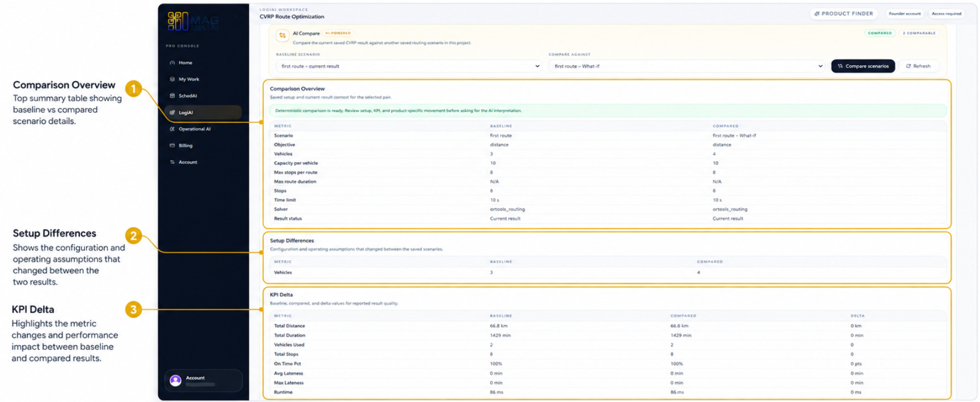Click the Product Finder sparkle icon
The height and width of the screenshot is (402, 980).
(x=817, y=13)
